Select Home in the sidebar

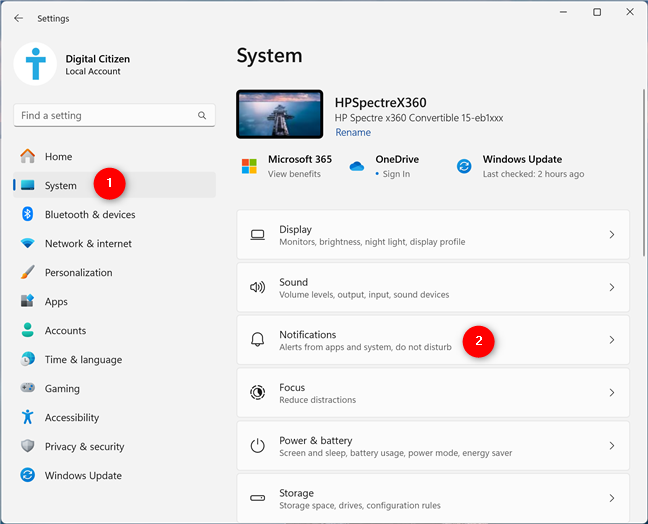click(x=58, y=157)
